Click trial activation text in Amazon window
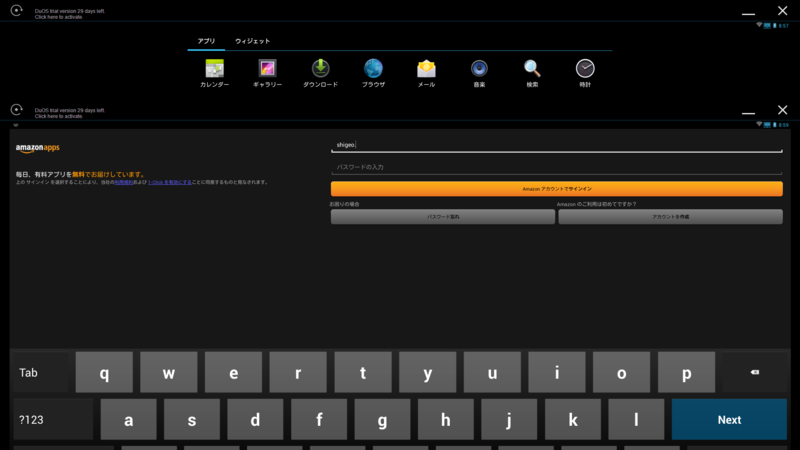The image size is (800, 450). pyautogui.click(x=69, y=113)
